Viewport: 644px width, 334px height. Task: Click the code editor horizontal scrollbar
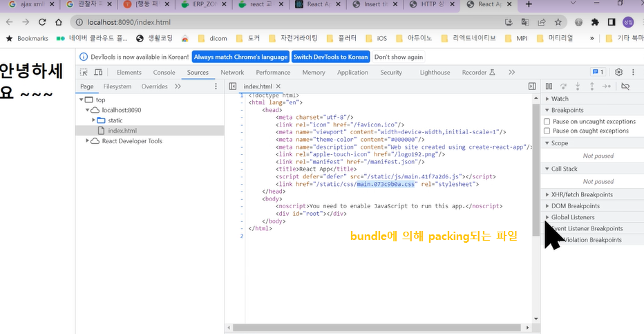[376, 327]
